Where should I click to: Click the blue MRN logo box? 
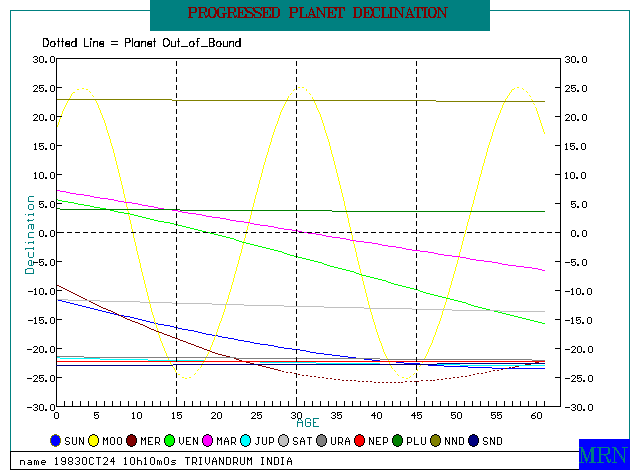pyautogui.click(x=604, y=452)
